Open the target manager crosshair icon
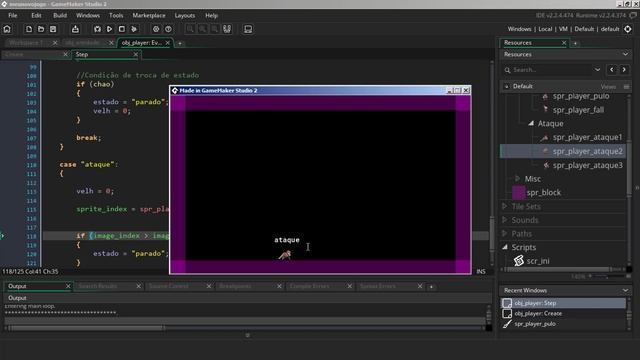 pyautogui.click(x=628, y=29)
